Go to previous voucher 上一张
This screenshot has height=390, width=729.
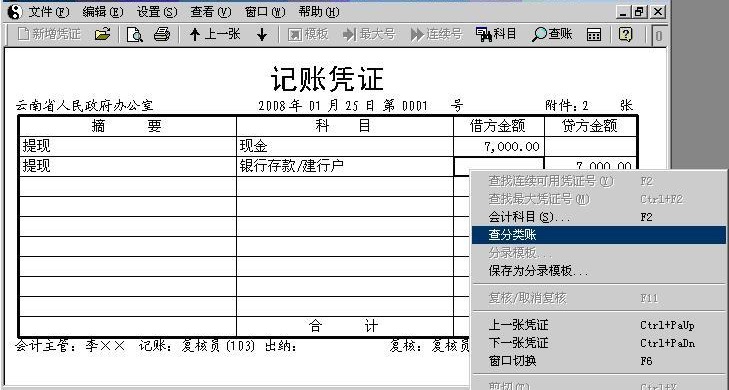[x=215, y=34]
